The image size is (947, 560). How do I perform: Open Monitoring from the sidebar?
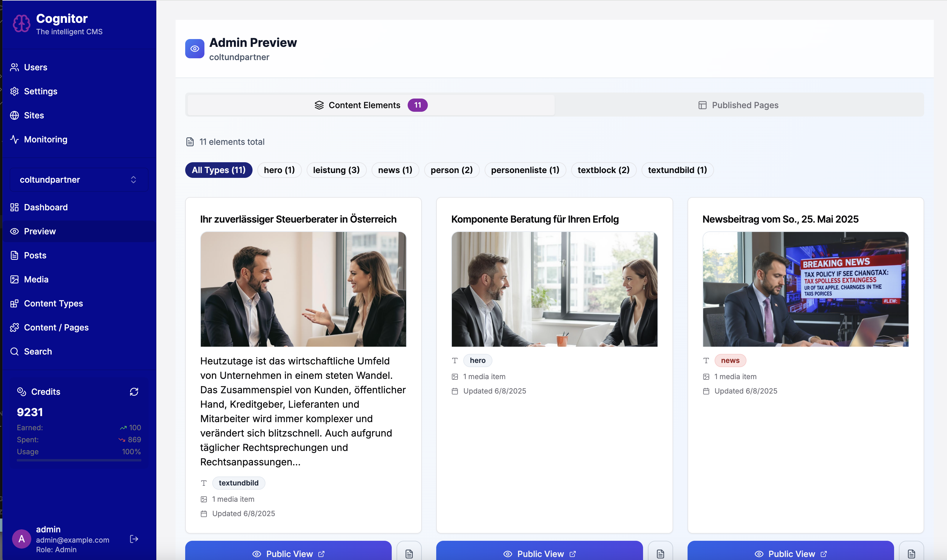(45, 139)
